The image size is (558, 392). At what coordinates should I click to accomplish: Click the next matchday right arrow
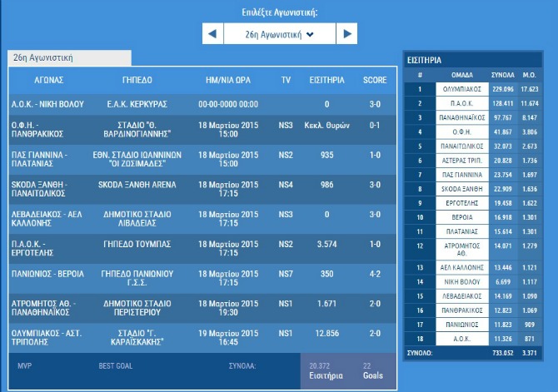[346, 34]
